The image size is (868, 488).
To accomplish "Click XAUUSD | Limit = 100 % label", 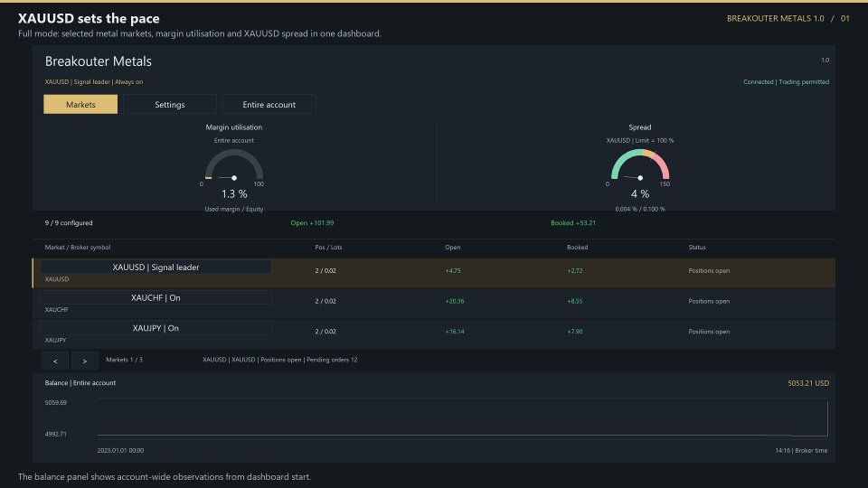I will pyautogui.click(x=640, y=141).
